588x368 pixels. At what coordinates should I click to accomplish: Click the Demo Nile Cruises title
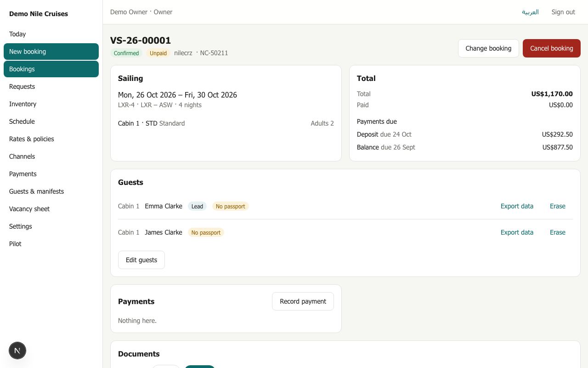pos(39,14)
